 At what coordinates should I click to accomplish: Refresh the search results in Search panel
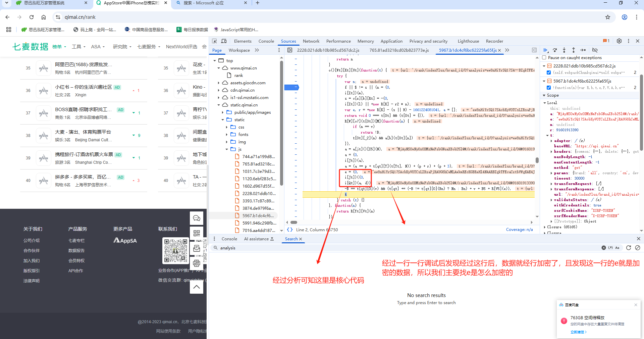tap(629, 248)
